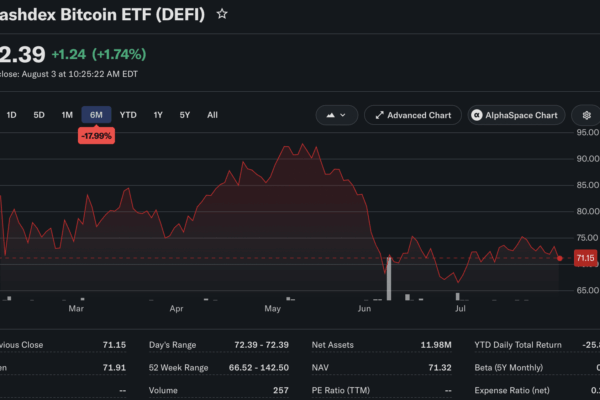This screenshot has height=400, width=600.
Task: Click the 72.39 - 72.39 day range value
Action: point(261,345)
